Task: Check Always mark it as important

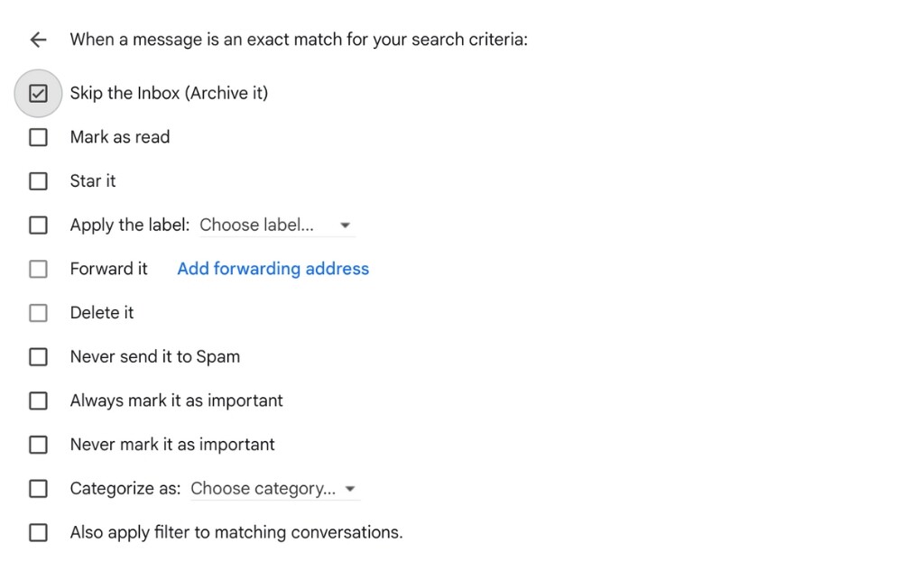Action: pyautogui.click(x=38, y=400)
